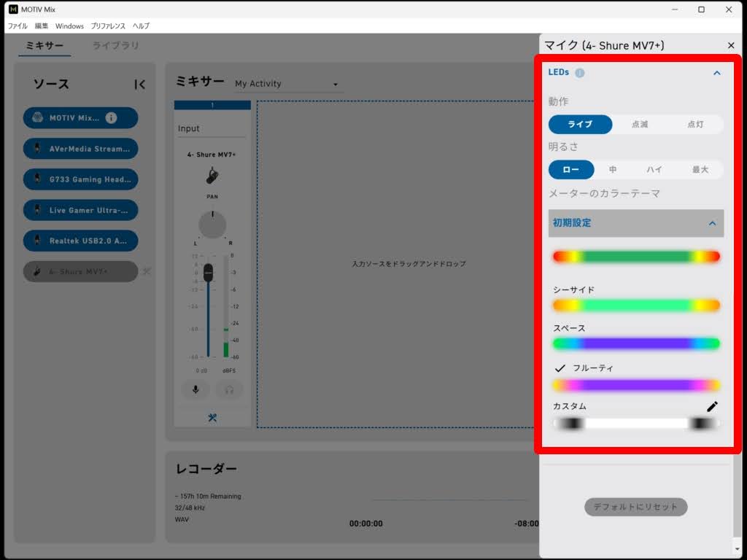This screenshot has height=560, width=747.
Task: Toggle headphone monitoring on the channel strip
Action: click(x=229, y=389)
